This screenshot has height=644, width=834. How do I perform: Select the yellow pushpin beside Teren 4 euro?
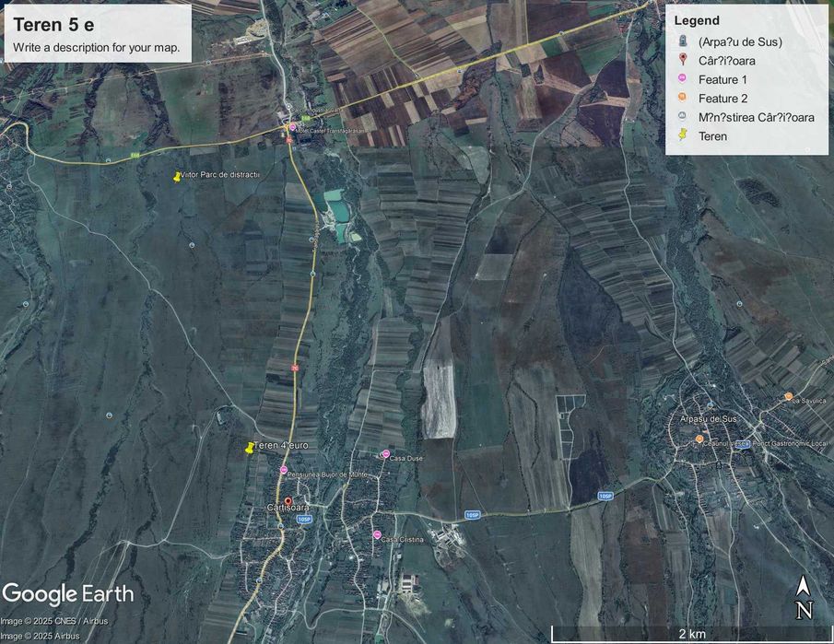[249, 448]
